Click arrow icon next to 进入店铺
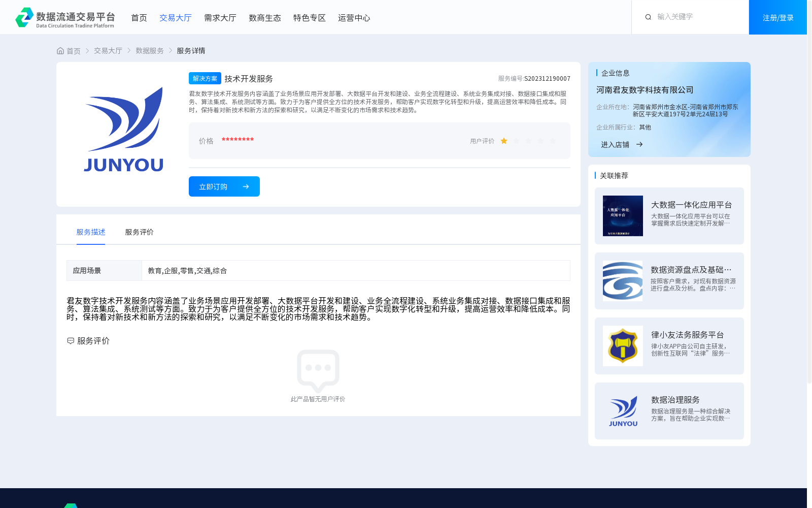 [639, 144]
